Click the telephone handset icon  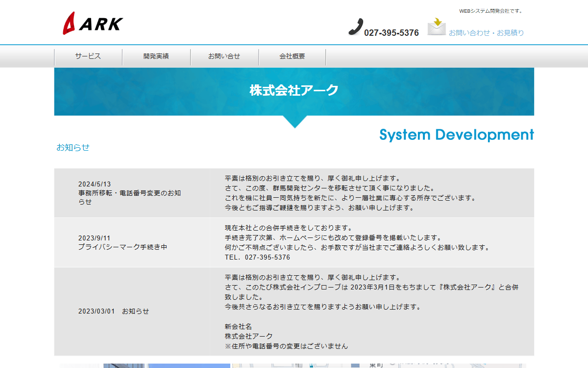pyautogui.click(x=356, y=26)
